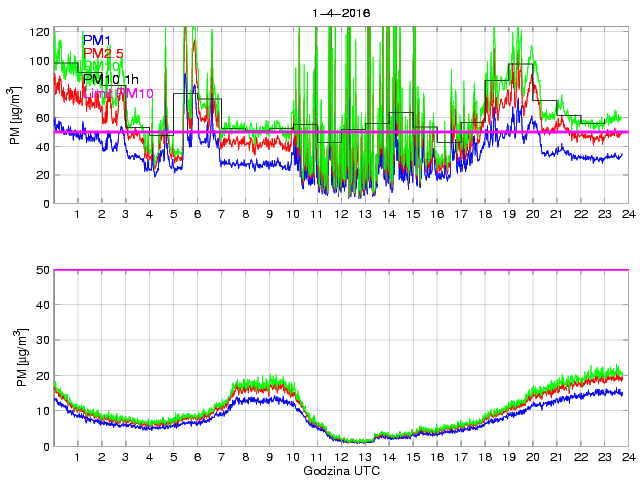Click hour 6 tick label on top chart
This screenshot has height=480, width=640.
pos(198,214)
